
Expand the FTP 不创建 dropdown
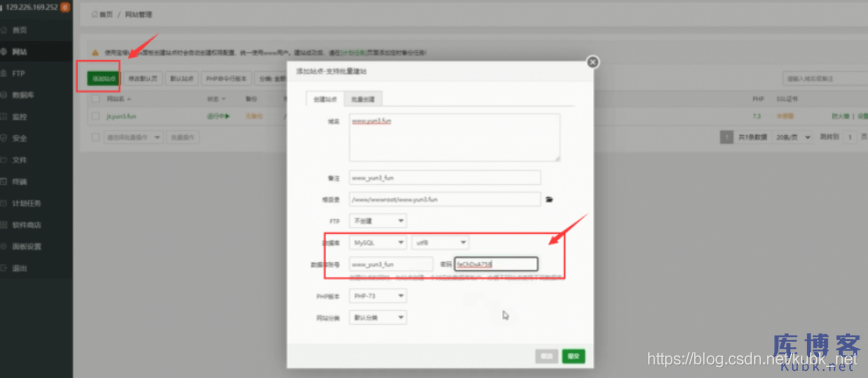378,221
